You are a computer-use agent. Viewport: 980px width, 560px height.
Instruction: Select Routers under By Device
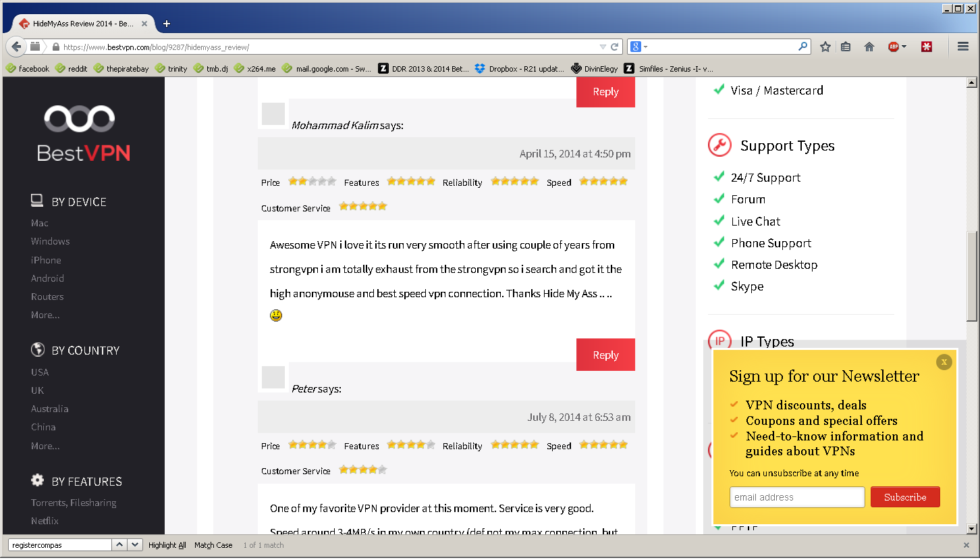click(47, 297)
